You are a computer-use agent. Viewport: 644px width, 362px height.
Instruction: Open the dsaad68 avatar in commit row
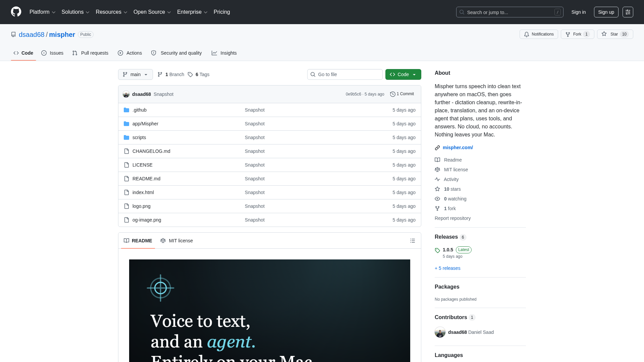coord(126,94)
